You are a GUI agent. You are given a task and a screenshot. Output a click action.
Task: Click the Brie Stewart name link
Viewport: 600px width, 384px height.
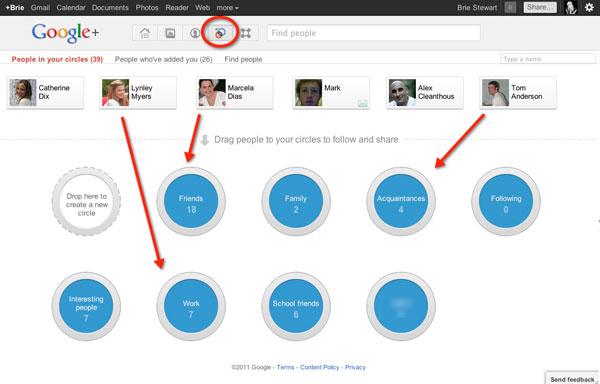click(477, 8)
